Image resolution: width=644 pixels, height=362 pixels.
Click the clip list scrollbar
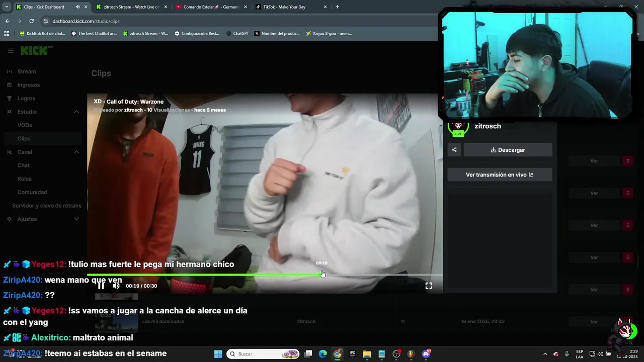pyautogui.click(x=638, y=261)
